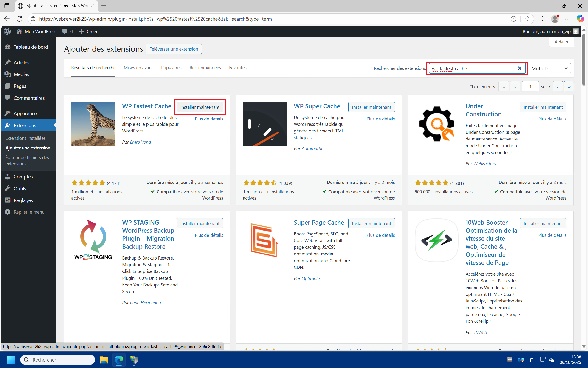Collapse sidebar with Replier le menu
Screen dimensions: 588x368
[x=29, y=212]
